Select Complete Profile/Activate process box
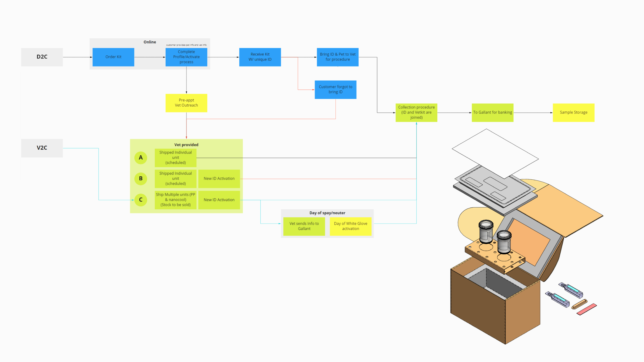The height and width of the screenshot is (362, 644). click(x=186, y=57)
